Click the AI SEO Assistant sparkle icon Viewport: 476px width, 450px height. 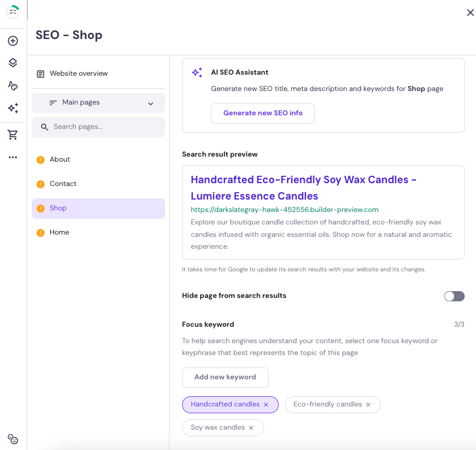197,72
